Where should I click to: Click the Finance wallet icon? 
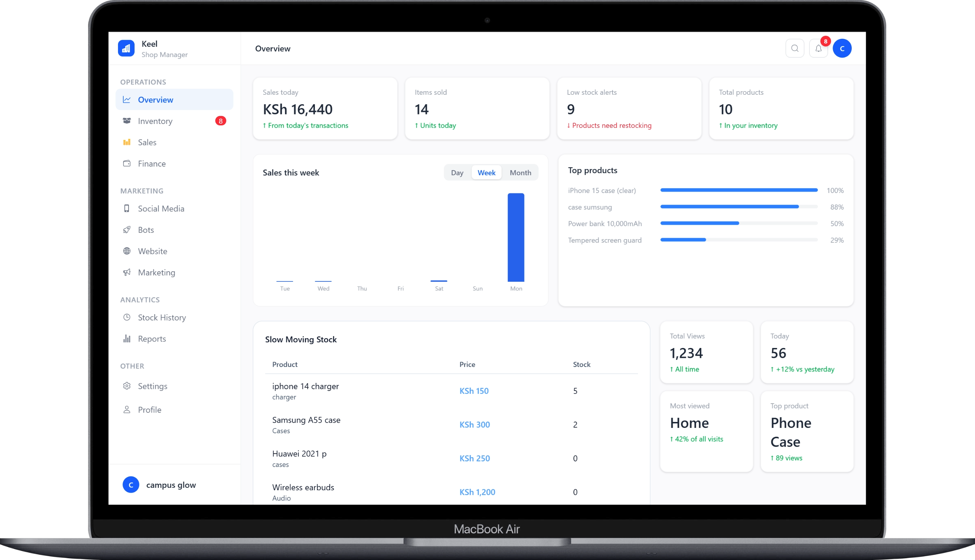(126, 163)
